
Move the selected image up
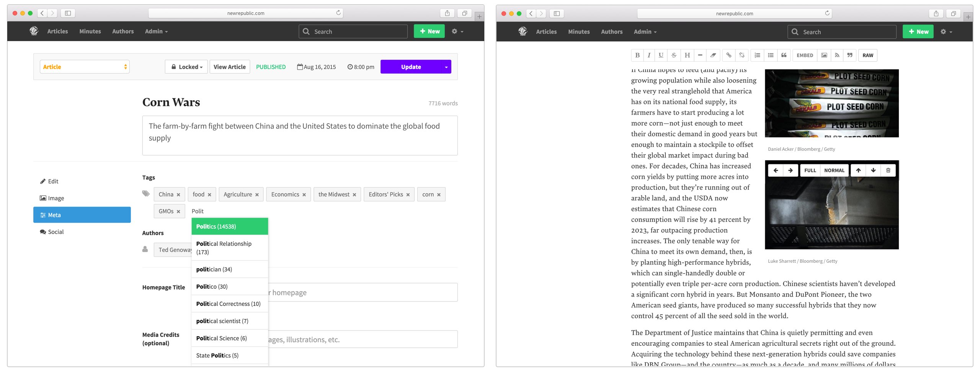[x=858, y=170]
